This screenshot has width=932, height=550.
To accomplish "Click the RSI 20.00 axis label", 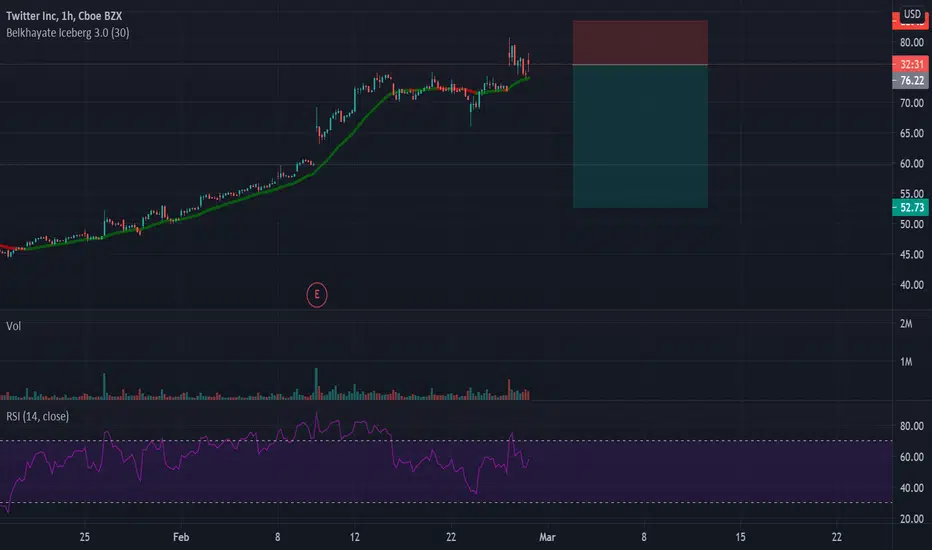I will coord(912,519).
